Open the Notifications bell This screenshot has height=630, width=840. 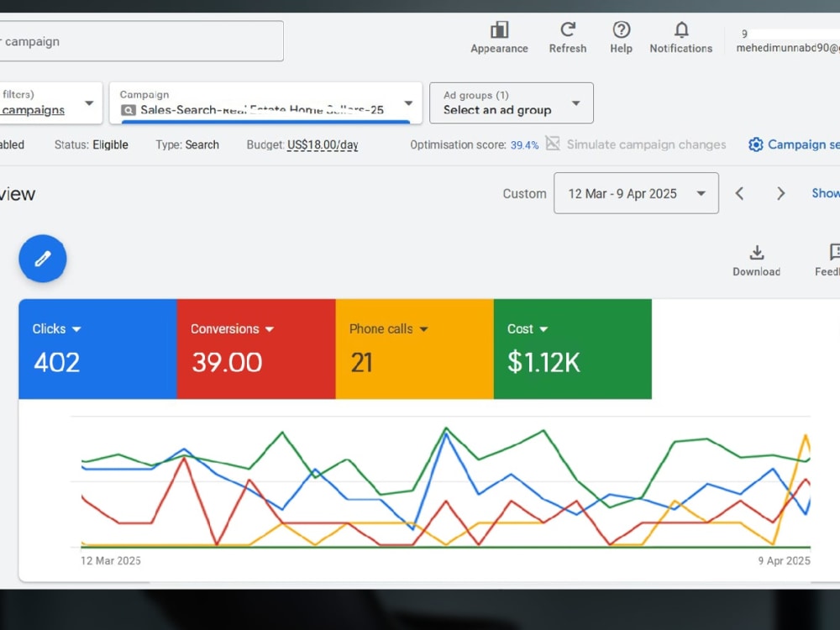681,29
